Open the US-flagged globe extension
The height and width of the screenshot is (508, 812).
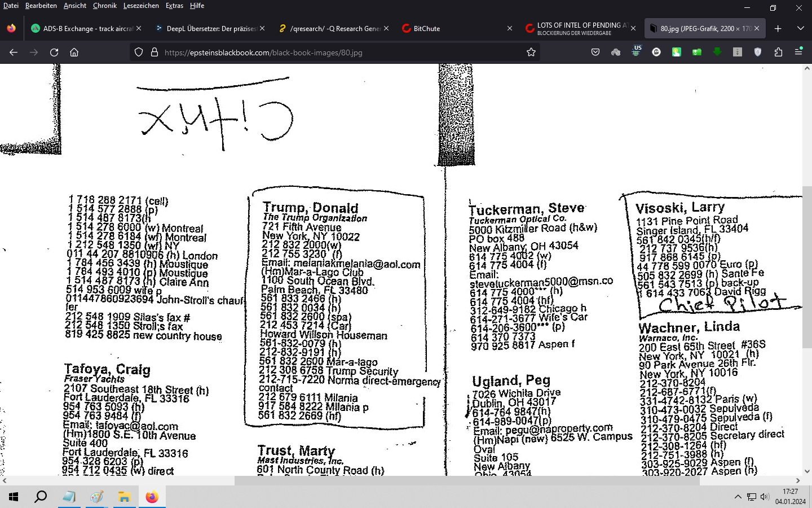point(636,51)
